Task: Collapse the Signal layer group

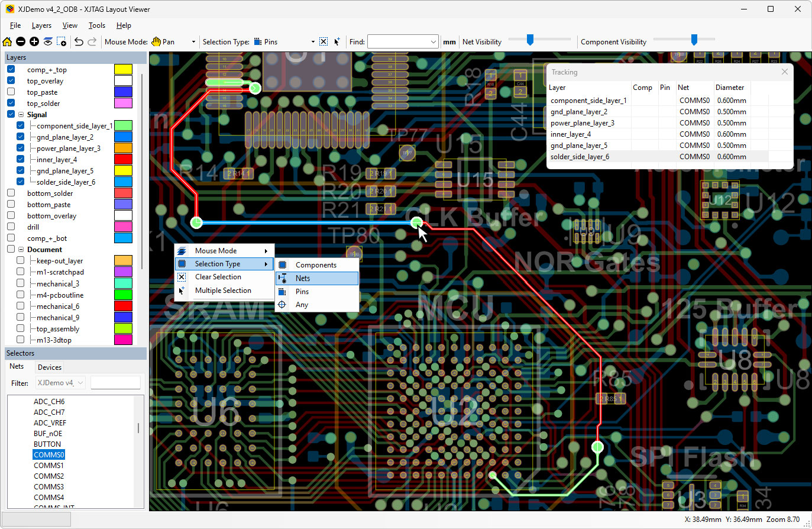Action: pos(21,115)
